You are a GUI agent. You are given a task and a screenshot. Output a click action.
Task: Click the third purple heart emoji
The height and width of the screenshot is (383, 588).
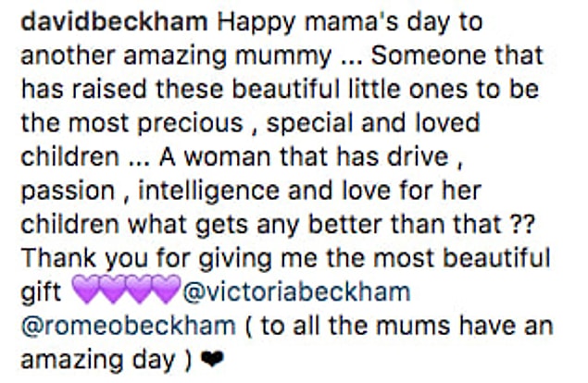[139, 289]
